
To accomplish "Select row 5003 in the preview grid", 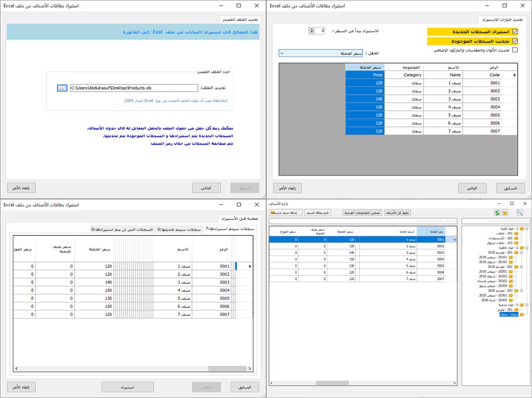I will point(132,282).
